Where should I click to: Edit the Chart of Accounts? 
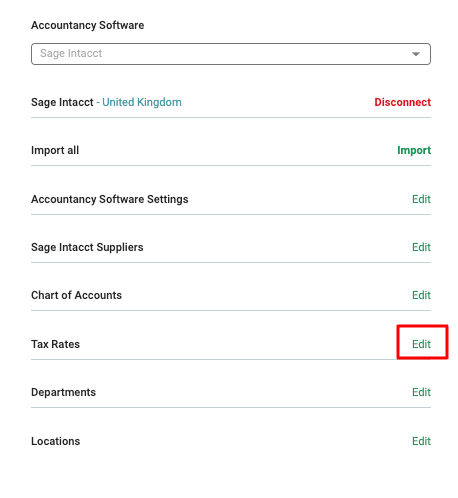pyautogui.click(x=421, y=295)
